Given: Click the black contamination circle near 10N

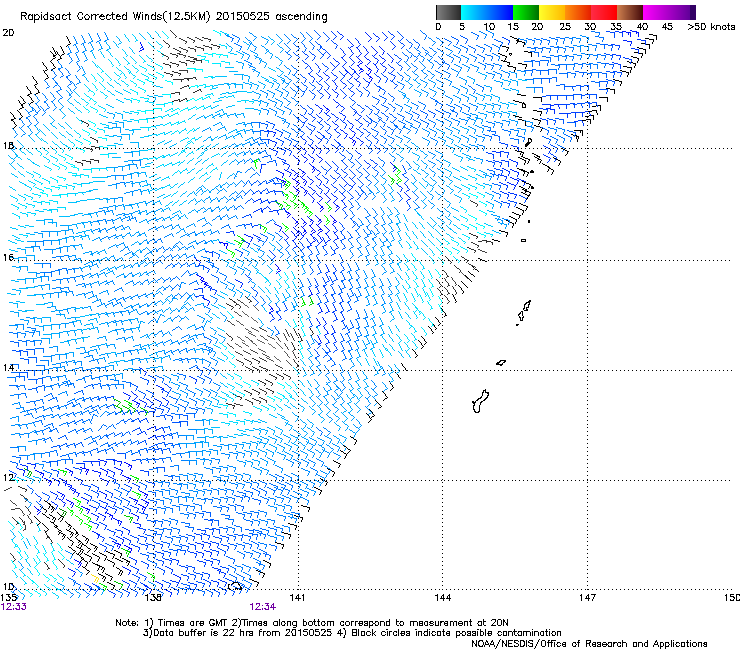Looking at the screenshot, I should click(235, 586).
